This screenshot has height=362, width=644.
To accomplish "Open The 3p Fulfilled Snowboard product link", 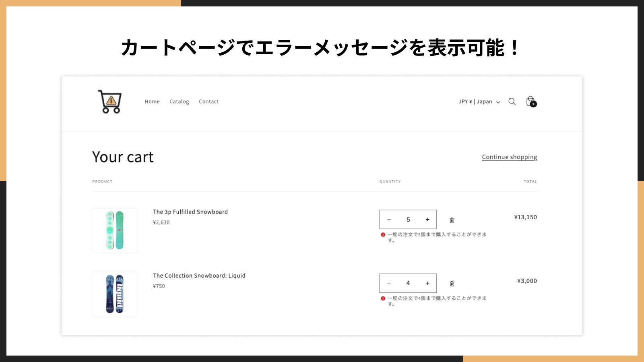I will tap(190, 212).
